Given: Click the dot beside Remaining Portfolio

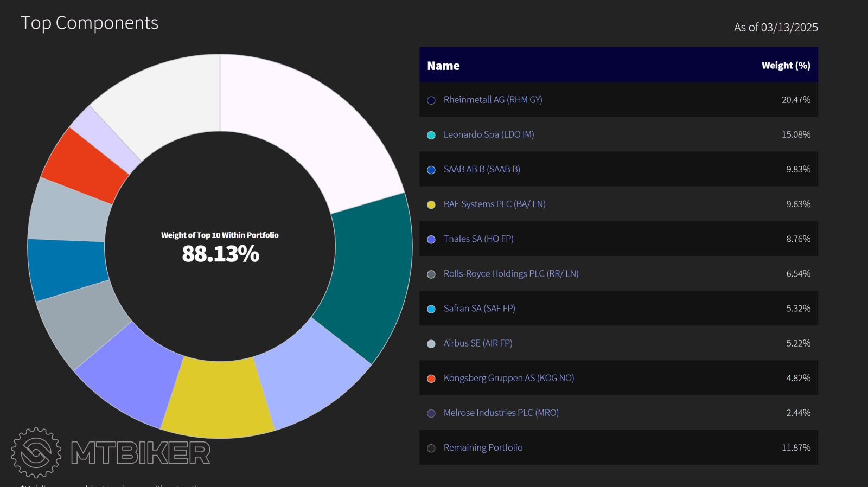Looking at the screenshot, I should [431, 448].
